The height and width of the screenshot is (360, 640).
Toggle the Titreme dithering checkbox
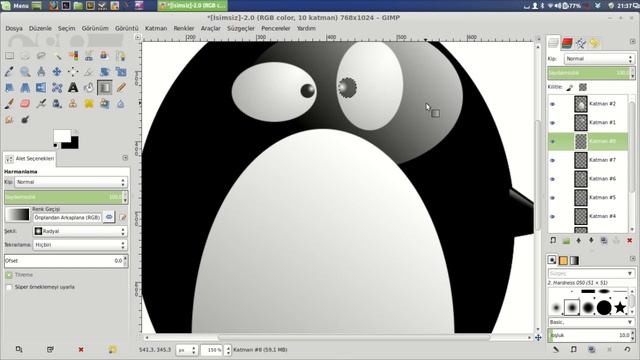click(x=9, y=275)
